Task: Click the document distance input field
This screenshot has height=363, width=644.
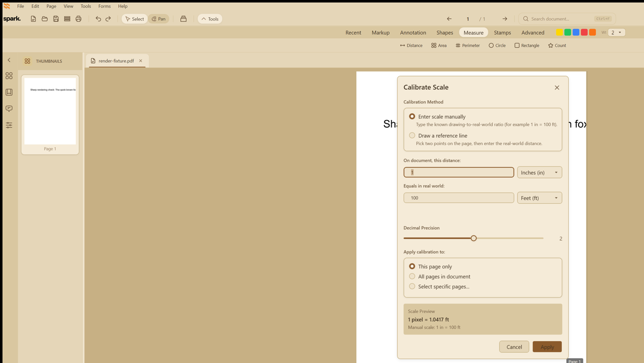Action: point(459,173)
